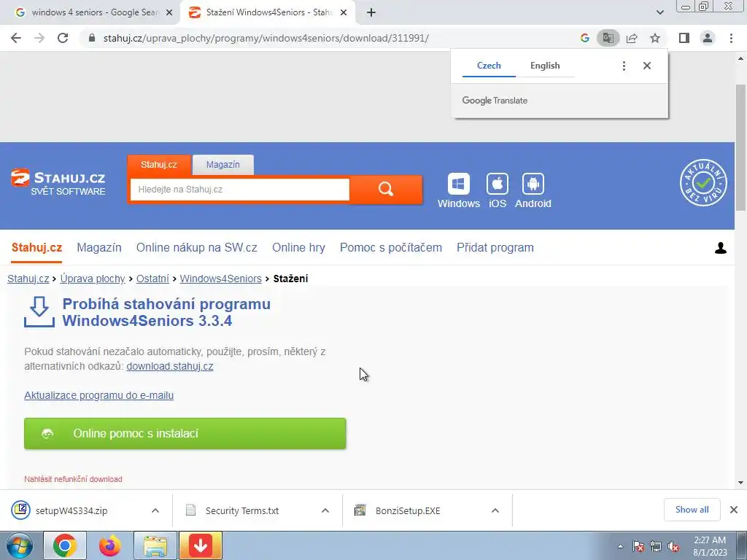This screenshot has height=560, width=747.
Task: Click Nahlásit nefunkční download link
Action: tap(73, 479)
